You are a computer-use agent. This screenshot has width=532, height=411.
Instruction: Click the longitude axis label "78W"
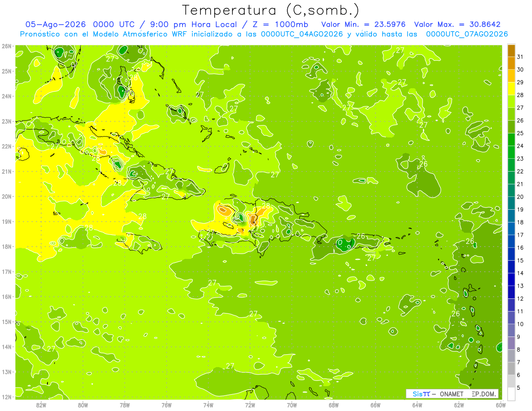(125, 405)
